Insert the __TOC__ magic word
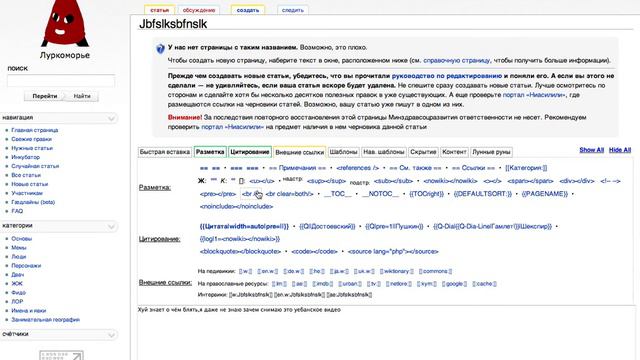The image size is (640, 360). coord(338,194)
